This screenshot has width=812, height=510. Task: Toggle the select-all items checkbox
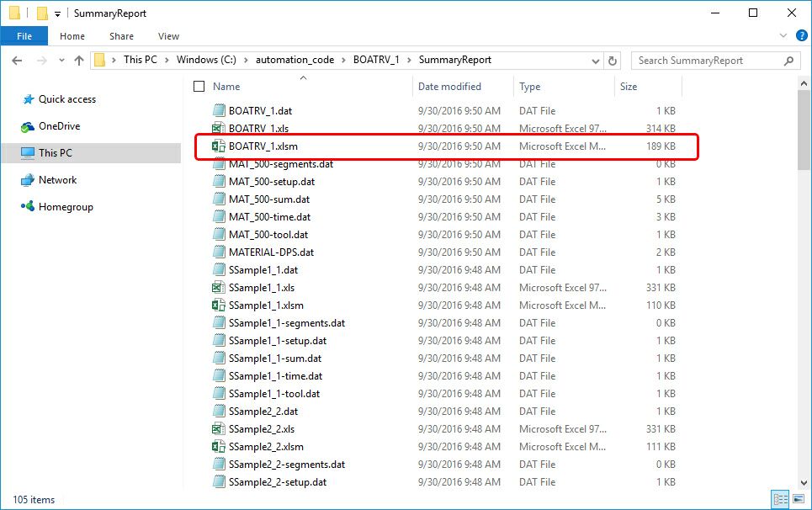click(x=199, y=87)
